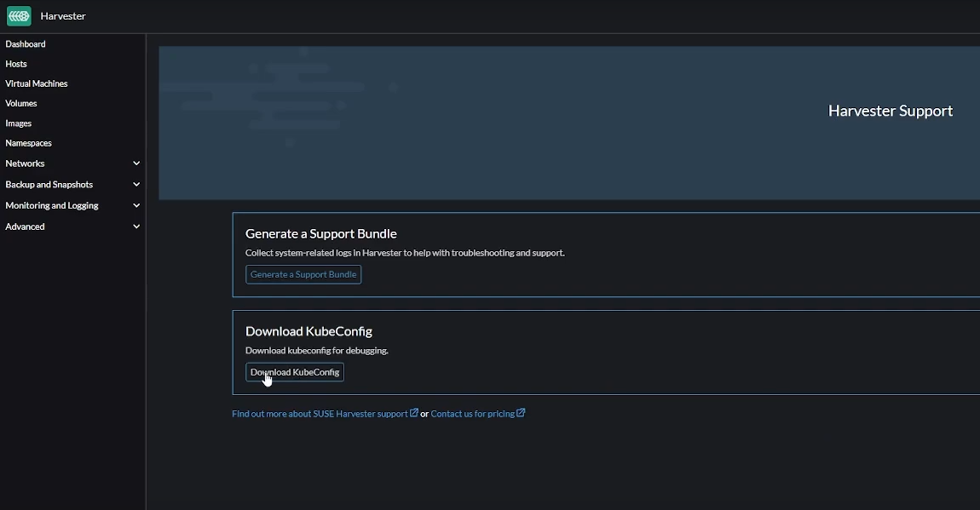980x510 pixels.
Task: Click the Download KubeConfig button
Action: 294,372
